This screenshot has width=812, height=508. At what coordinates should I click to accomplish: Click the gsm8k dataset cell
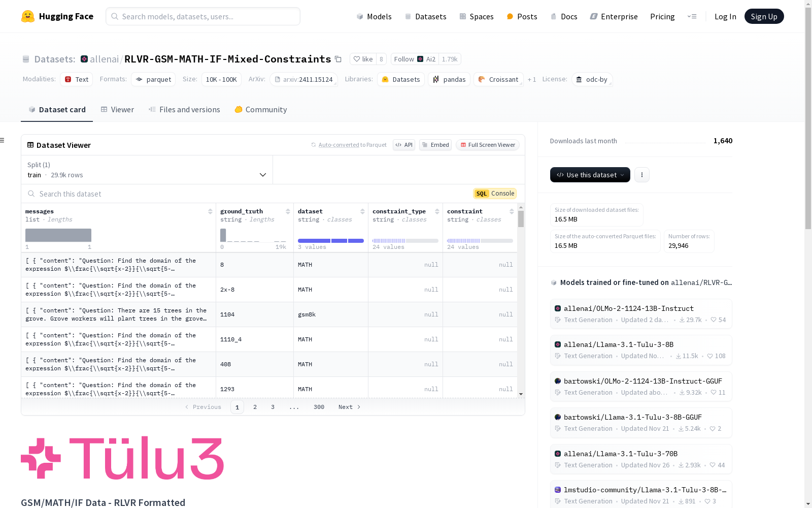point(331,314)
